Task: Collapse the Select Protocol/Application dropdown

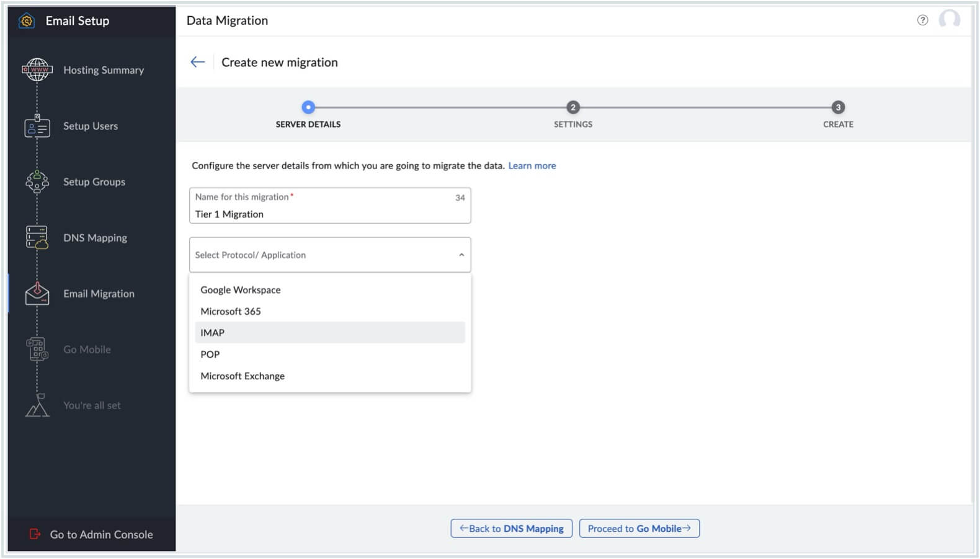Action: (461, 255)
